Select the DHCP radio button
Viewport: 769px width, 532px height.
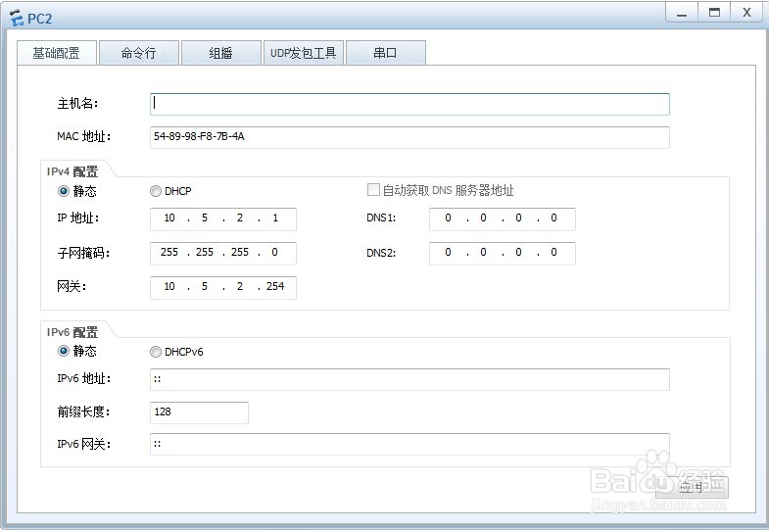[x=156, y=191]
